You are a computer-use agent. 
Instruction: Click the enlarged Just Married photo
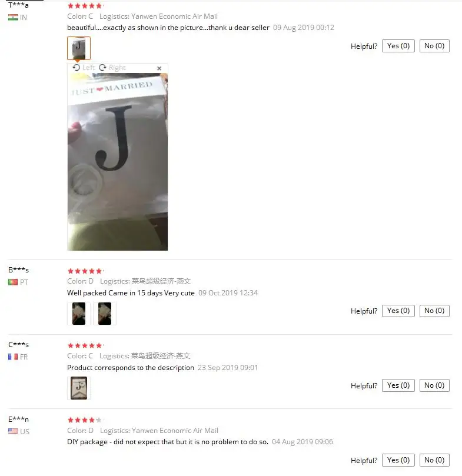click(x=118, y=162)
